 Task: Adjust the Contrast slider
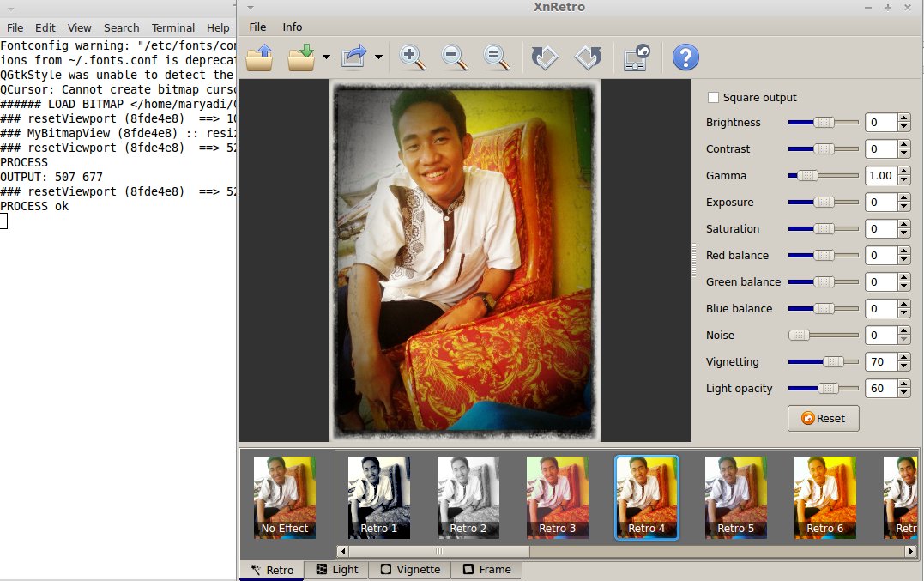(x=824, y=149)
